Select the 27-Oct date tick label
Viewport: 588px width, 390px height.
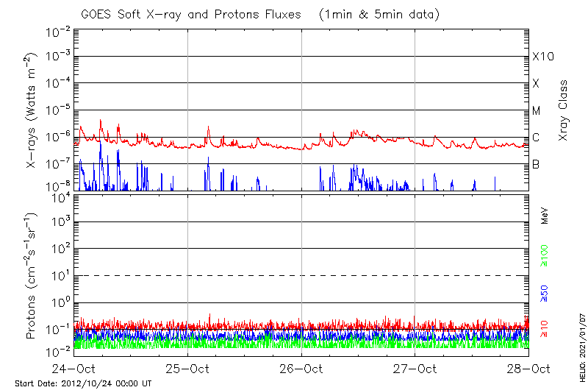(x=415, y=368)
